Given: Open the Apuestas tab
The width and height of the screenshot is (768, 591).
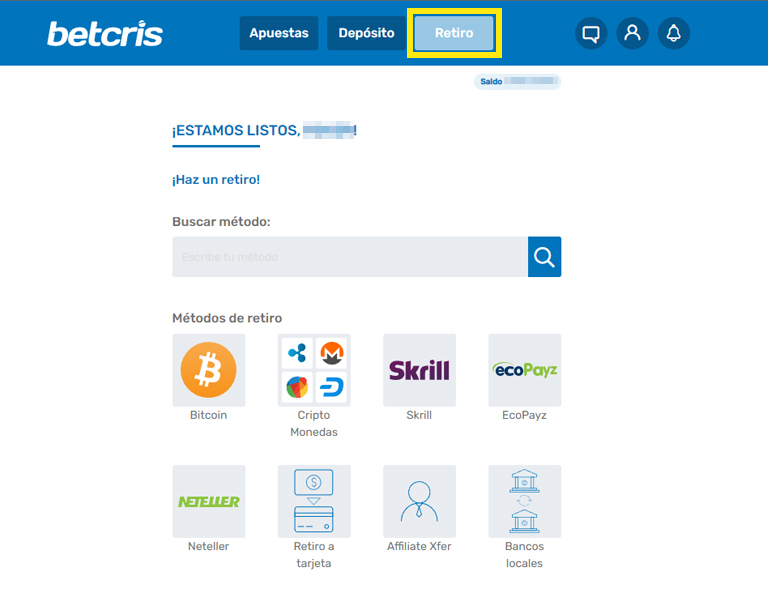Looking at the screenshot, I should click(279, 33).
